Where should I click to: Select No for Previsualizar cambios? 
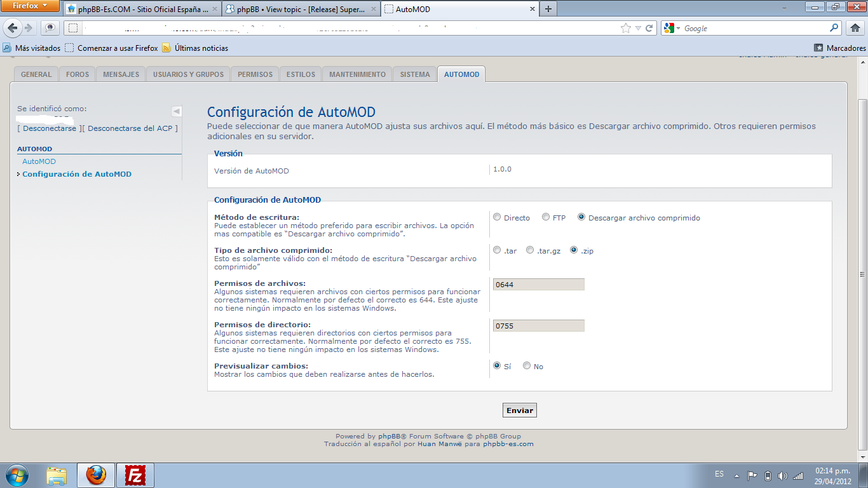(527, 366)
